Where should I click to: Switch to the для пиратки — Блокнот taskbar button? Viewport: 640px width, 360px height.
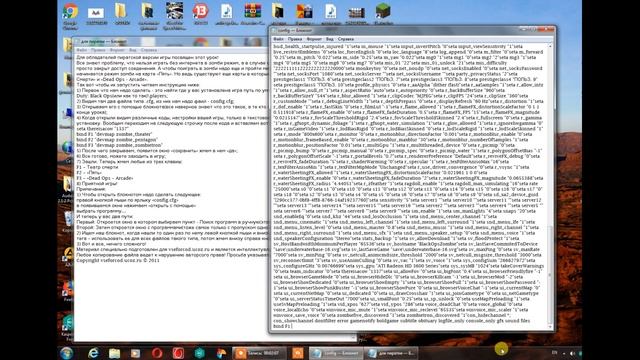391,353
